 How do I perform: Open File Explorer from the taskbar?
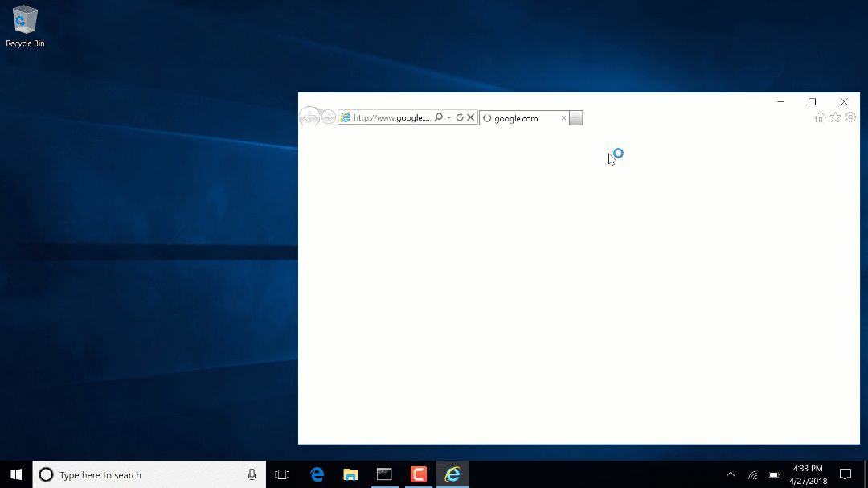point(351,474)
